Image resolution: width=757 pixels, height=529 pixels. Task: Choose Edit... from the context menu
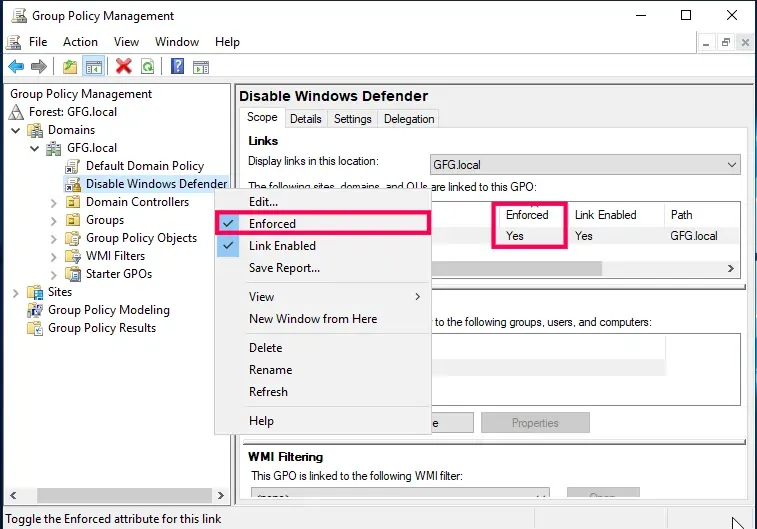coord(322,202)
